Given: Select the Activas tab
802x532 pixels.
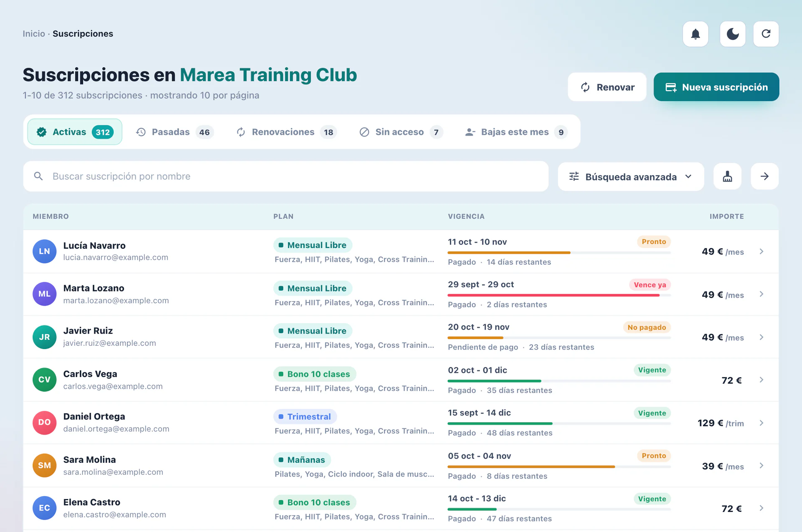Looking at the screenshot, I should click(x=75, y=132).
